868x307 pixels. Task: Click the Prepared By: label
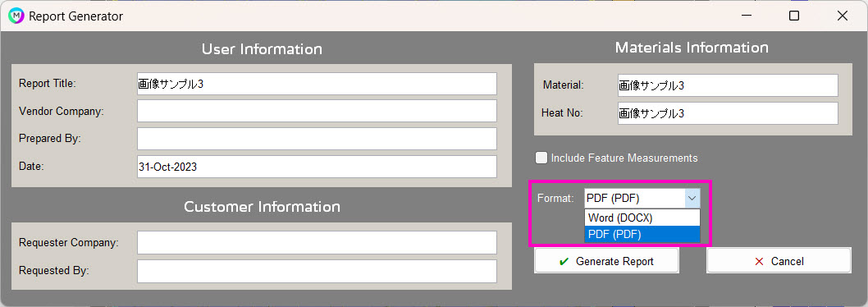(50, 139)
